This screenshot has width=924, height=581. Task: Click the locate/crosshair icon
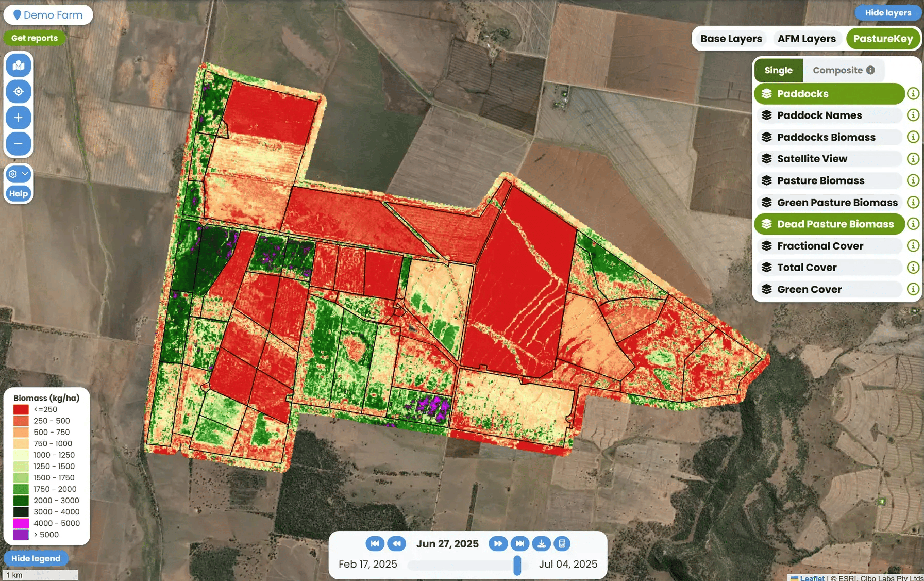[x=19, y=92]
